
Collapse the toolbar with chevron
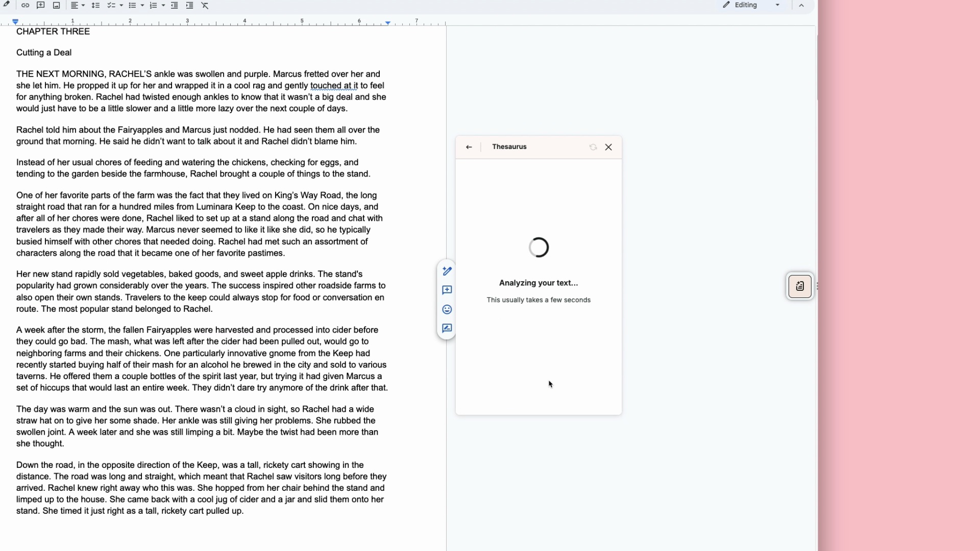(x=801, y=6)
